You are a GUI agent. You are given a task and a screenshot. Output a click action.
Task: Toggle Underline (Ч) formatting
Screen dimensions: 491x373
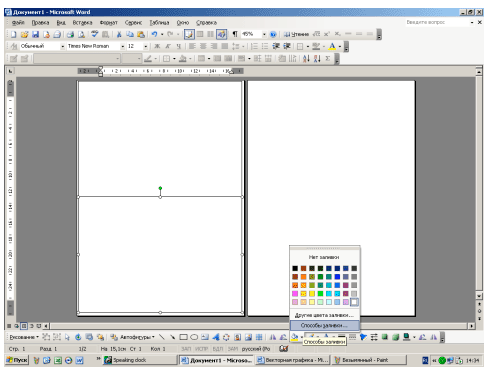[179, 46]
